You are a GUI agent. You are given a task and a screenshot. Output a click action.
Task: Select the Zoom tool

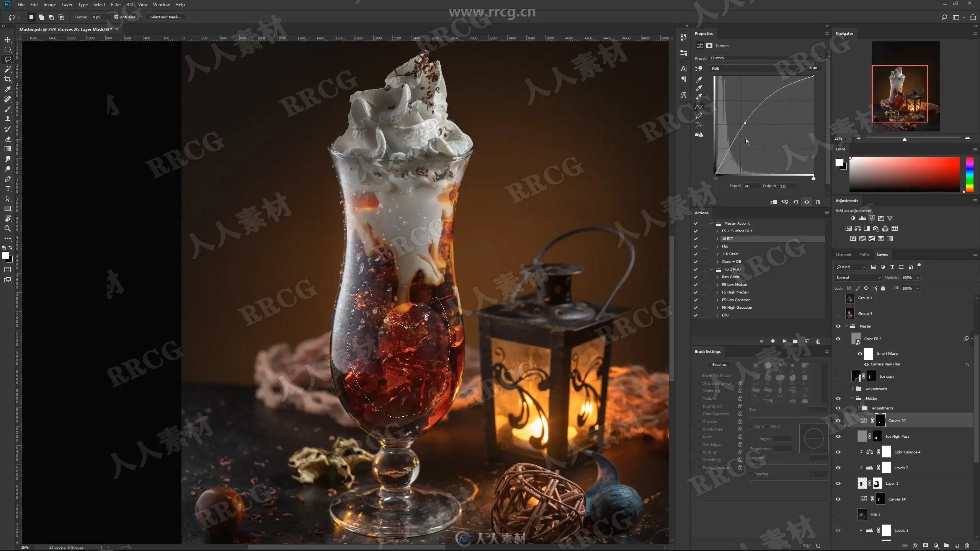click(x=8, y=228)
